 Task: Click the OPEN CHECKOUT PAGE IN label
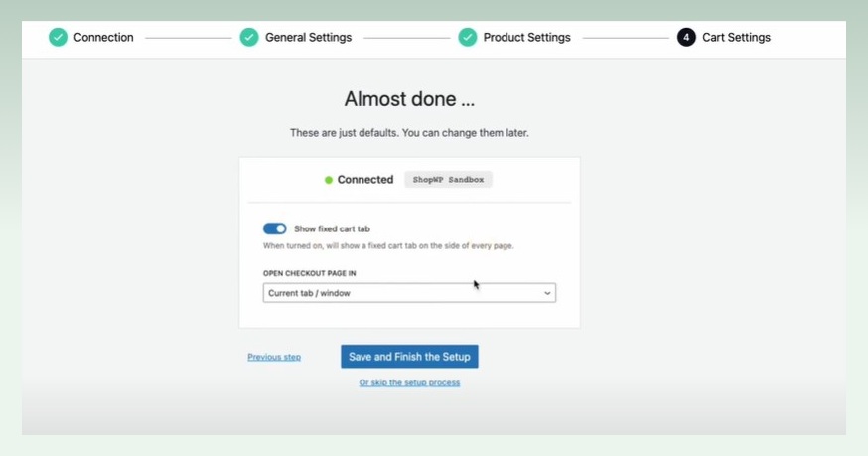coord(310,273)
